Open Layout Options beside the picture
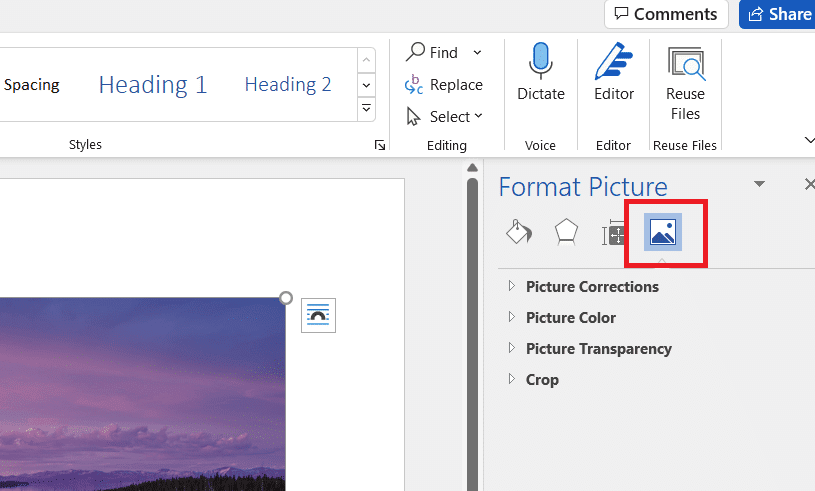Image resolution: width=815 pixels, height=491 pixels. (318, 315)
